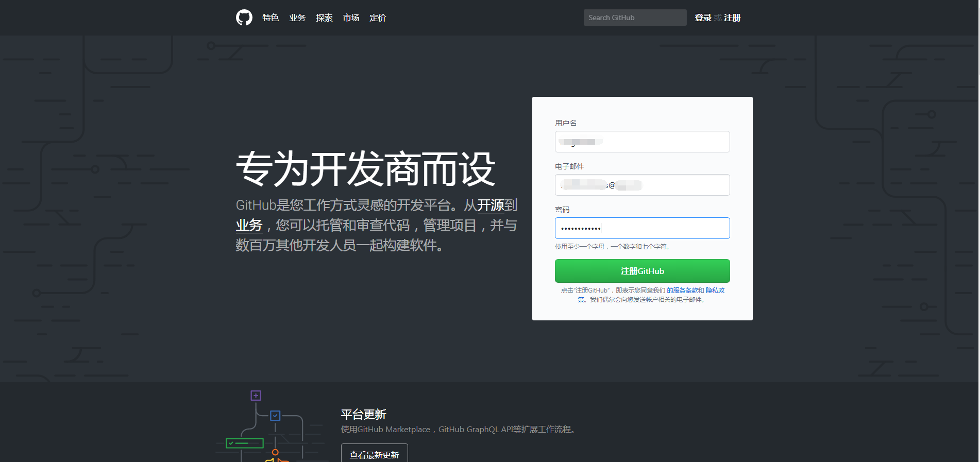Image resolution: width=980 pixels, height=462 pixels.
Task: Open the 市场 navigation link
Action: coord(351,18)
